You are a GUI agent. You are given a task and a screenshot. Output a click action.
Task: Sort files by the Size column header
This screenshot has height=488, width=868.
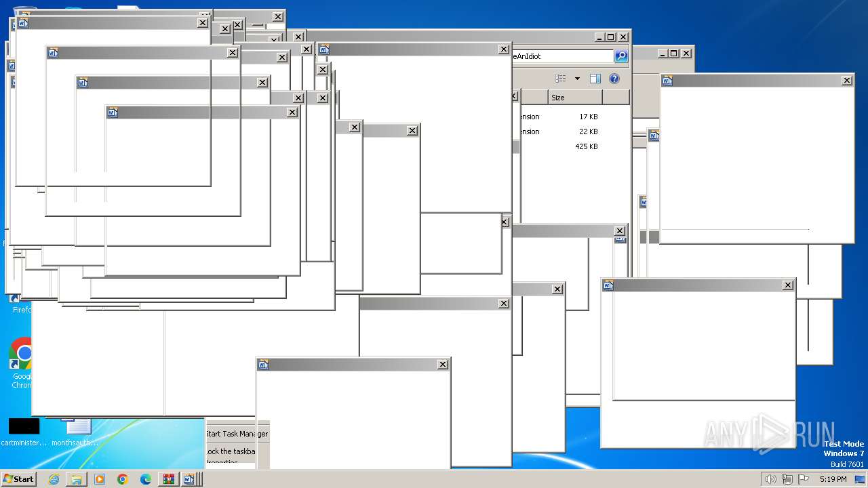(575, 98)
